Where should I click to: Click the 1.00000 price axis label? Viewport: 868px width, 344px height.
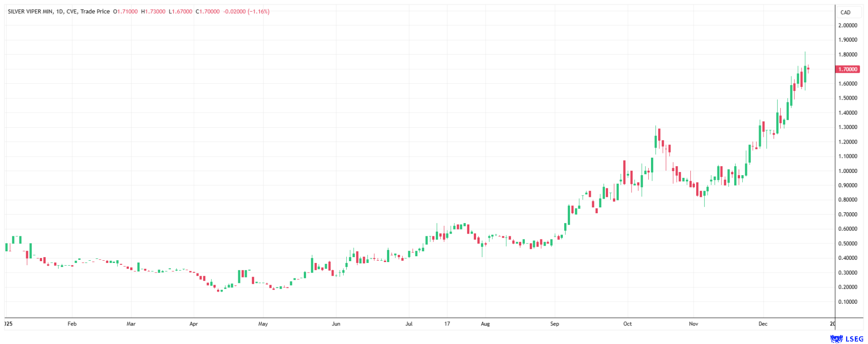[x=848, y=171]
